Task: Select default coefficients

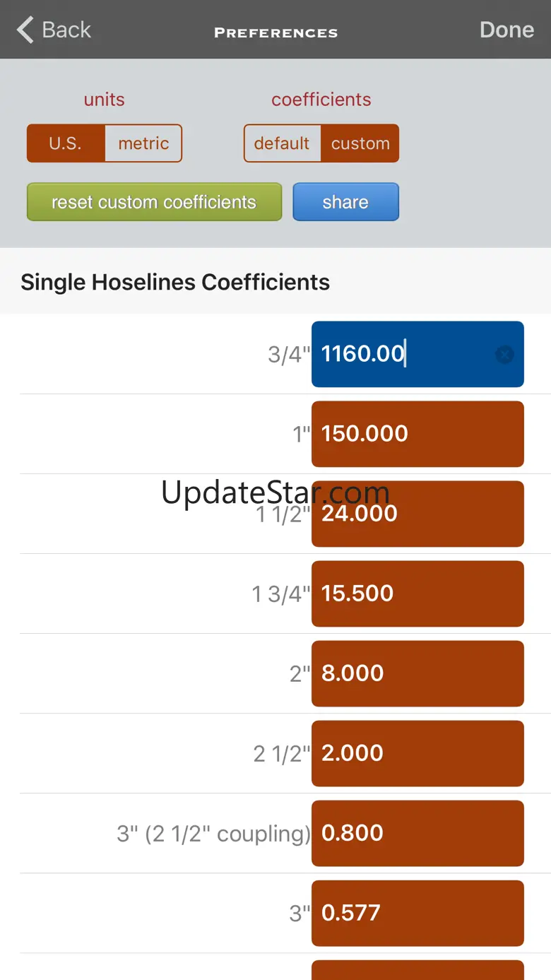Action: 282,143
